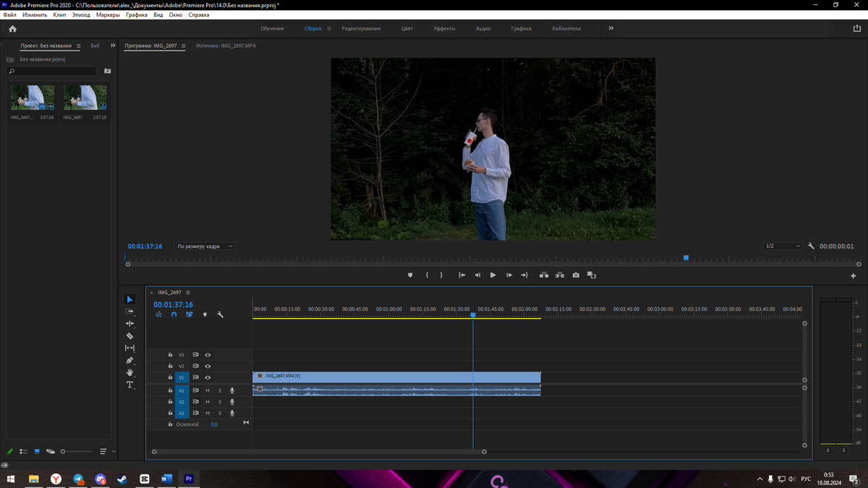Open the 1/2 playback resolution dropdown

coord(783,247)
